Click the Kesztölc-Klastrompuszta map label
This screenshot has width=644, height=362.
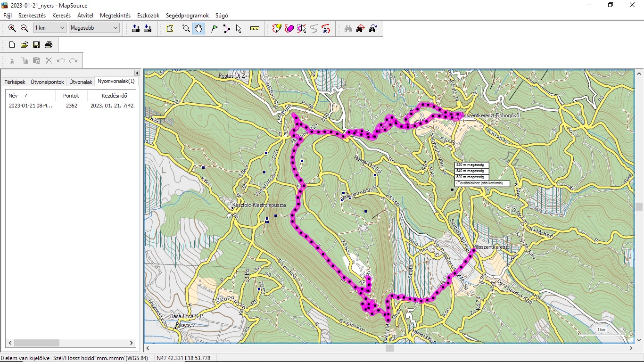pyautogui.click(x=259, y=206)
